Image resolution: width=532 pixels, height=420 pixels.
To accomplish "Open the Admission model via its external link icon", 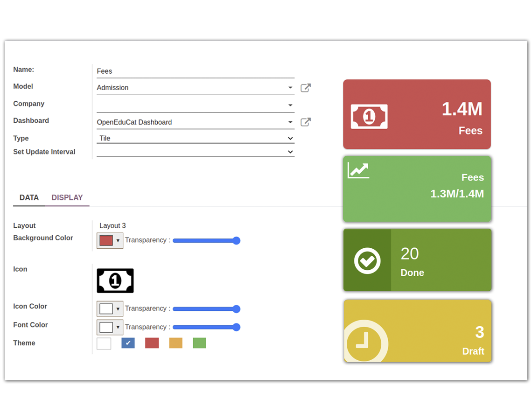I will pos(306,88).
